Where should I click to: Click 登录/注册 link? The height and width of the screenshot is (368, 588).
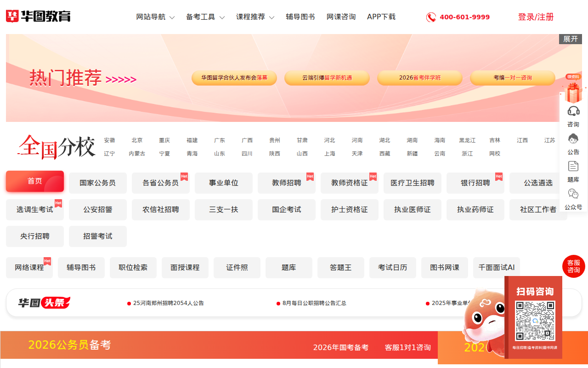[536, 17]
